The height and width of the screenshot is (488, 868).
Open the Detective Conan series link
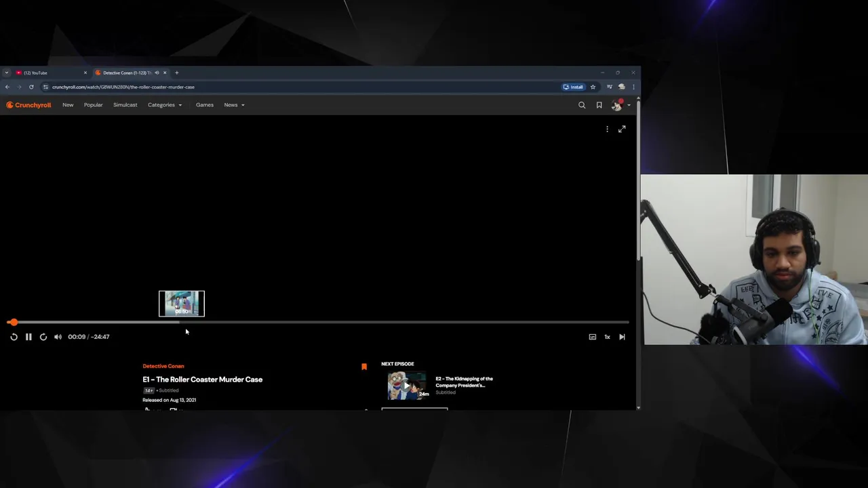point(163,366)
